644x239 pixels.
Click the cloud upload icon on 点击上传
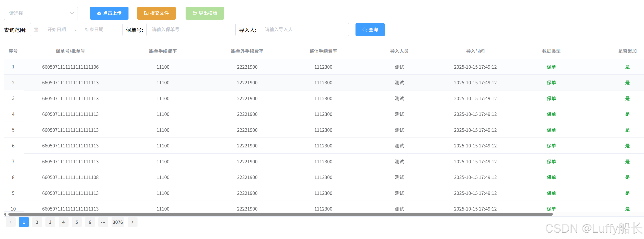(x=99, y=13)
